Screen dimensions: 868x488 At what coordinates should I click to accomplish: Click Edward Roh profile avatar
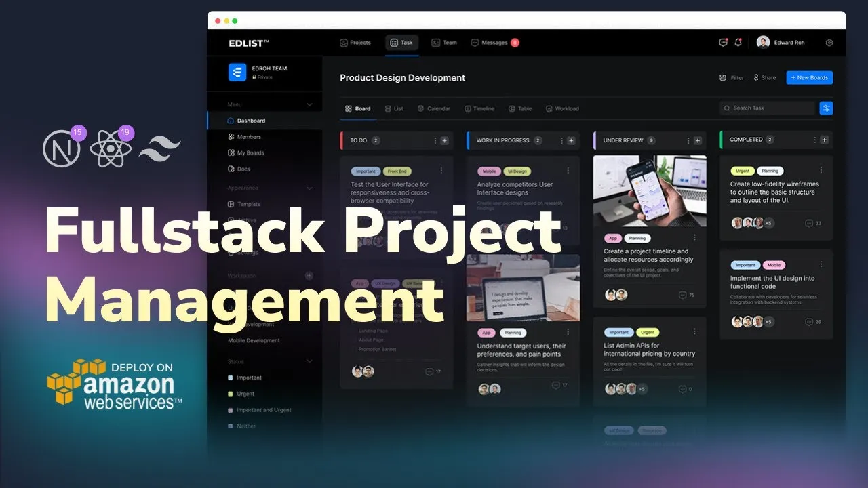764,43
